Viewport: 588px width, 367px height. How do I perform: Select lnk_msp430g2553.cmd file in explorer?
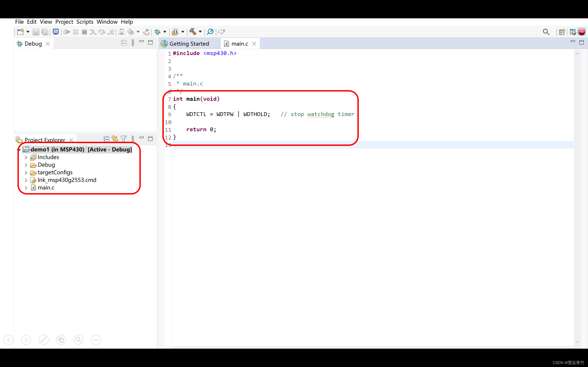[x=67, y=180]
